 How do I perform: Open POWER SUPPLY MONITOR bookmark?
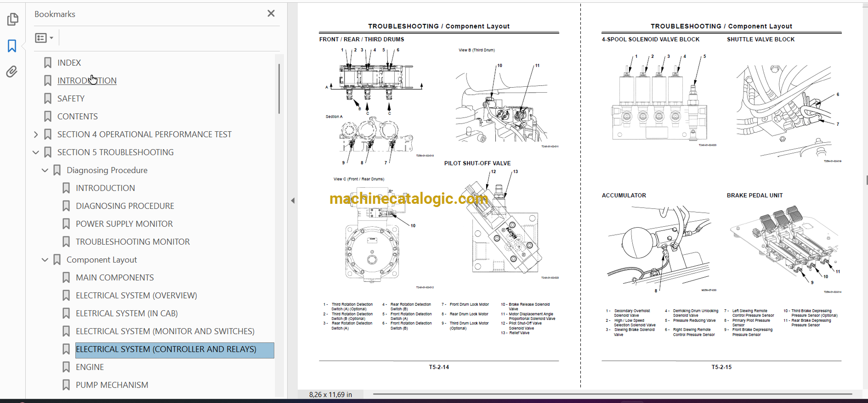[x=124, y=224]
